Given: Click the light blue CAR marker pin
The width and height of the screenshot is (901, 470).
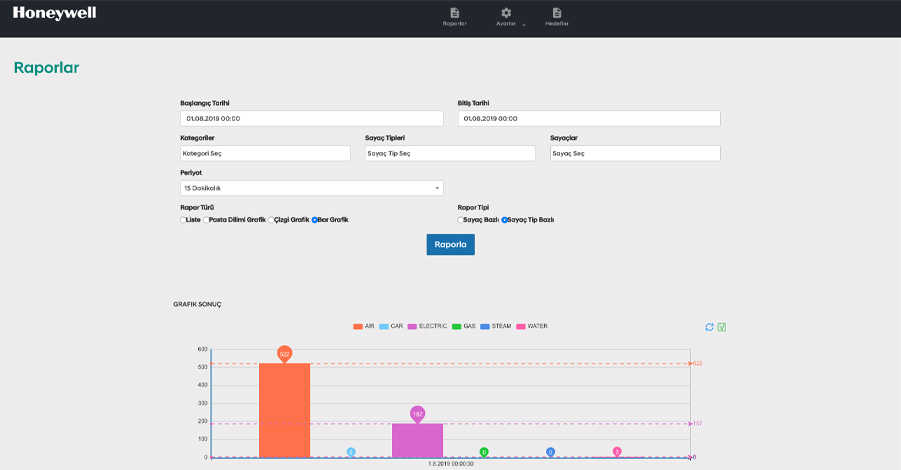Looking at the screenshot, I should [351, 452].
